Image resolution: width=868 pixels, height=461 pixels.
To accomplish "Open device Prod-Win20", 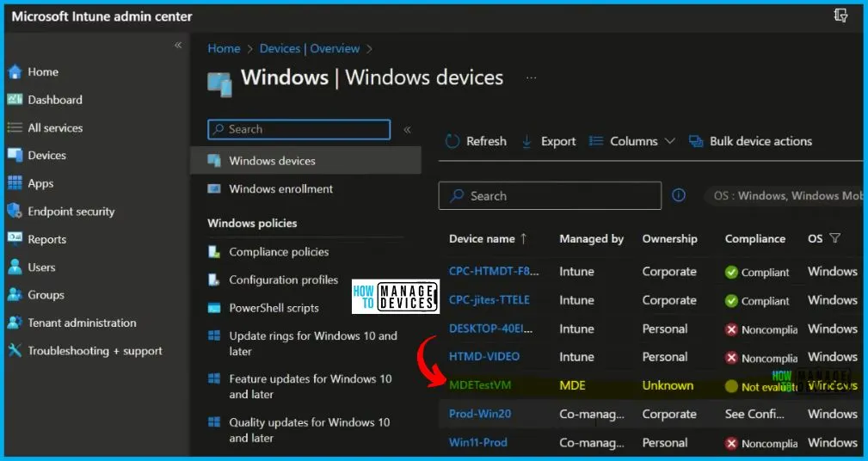I will click(x=480, y=414).
